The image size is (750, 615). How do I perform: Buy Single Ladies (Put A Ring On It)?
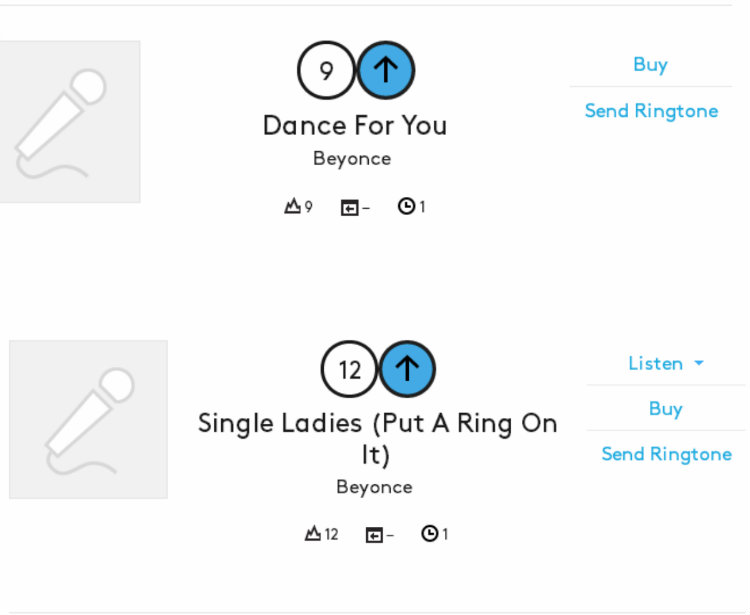click(665, 408)
